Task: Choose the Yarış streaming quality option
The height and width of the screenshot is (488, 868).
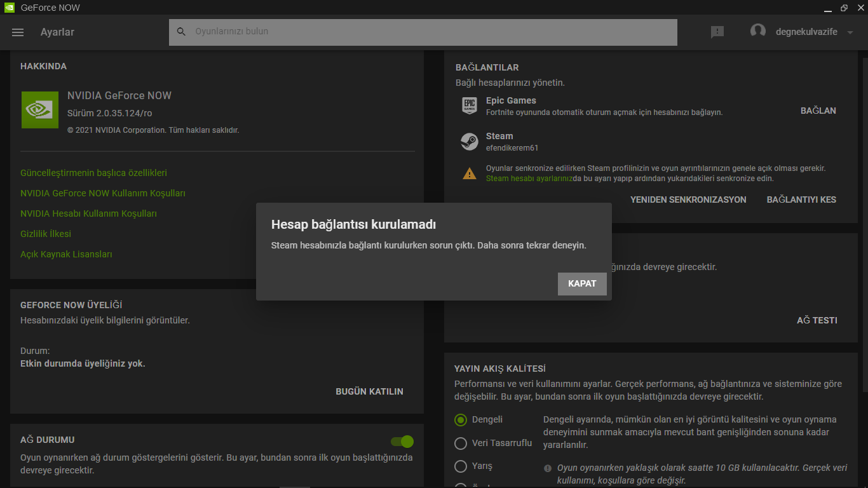Action: coord(461,466)
